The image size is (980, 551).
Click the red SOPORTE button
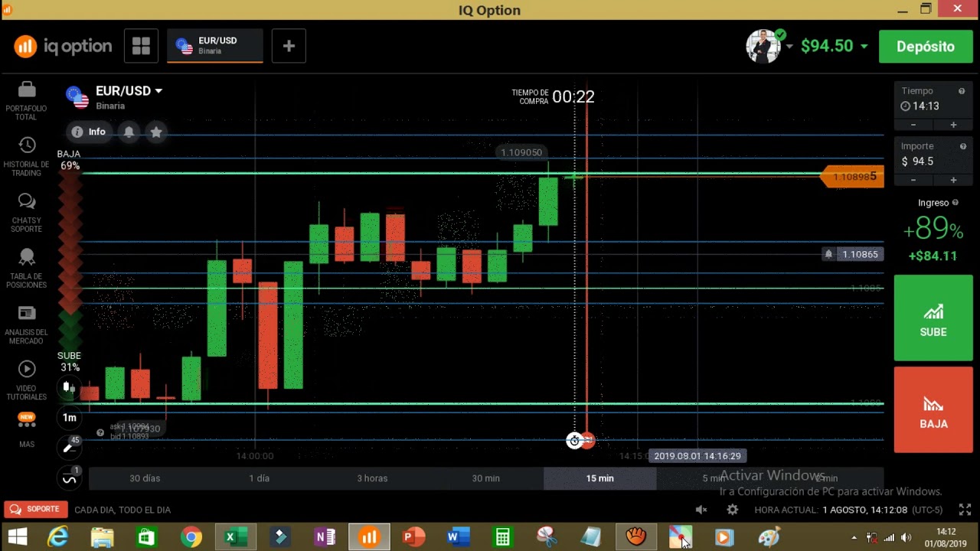point(35,510)
